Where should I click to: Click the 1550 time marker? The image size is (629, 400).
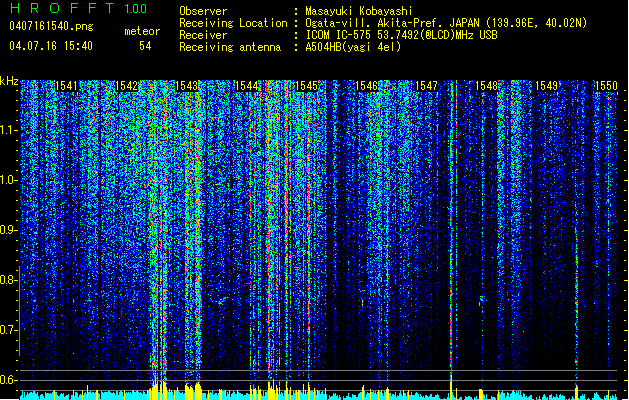click(606, 86)
